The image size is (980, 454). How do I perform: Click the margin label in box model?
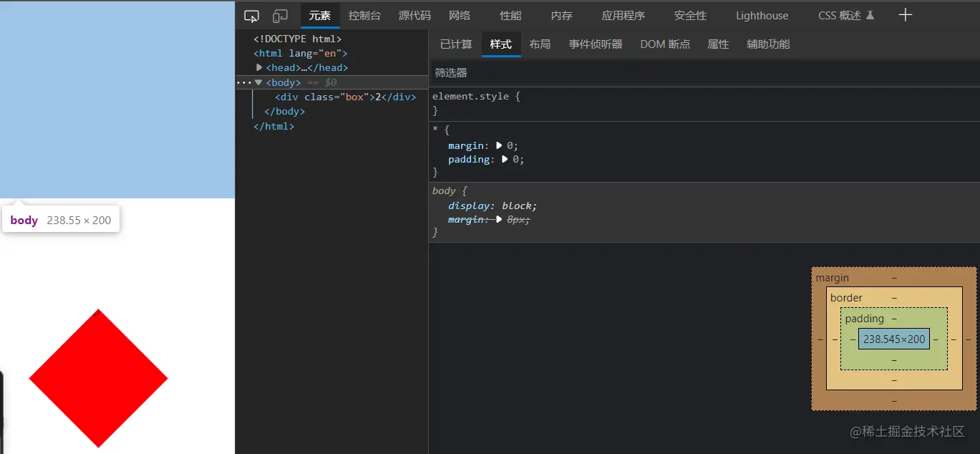click(x=832, y=278)
